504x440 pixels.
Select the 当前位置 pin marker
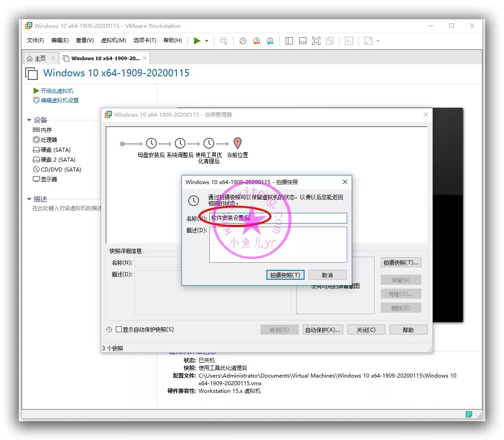click(x=238, y=143)
